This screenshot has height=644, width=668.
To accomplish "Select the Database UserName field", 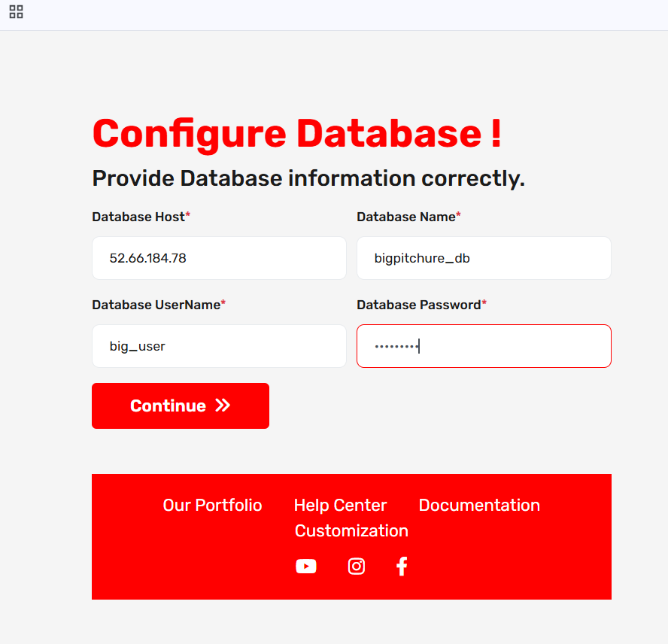I will 219,346.
